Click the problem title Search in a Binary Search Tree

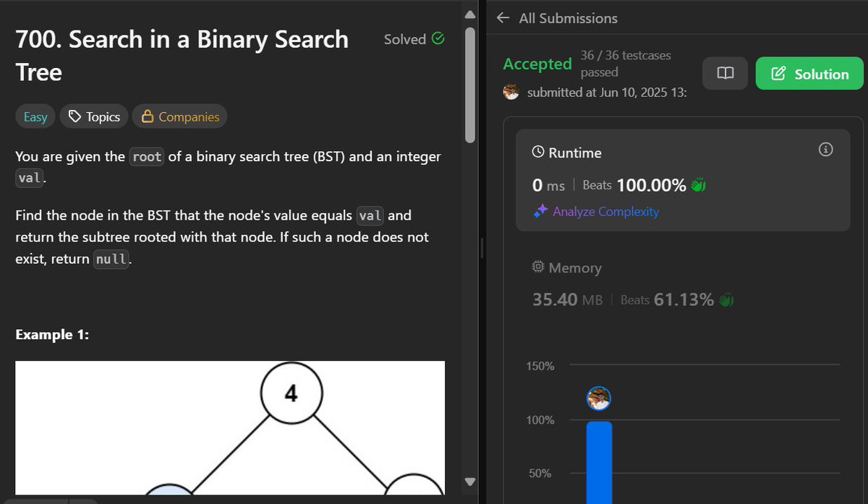click(182, 56)
